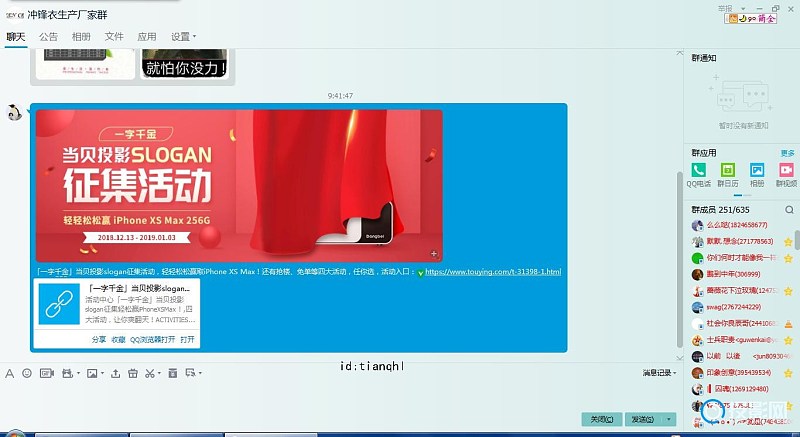Click the Windows Start orb
Image resolution: width=800 pixels, height=437 pixels.
click(x=14, y=434)
